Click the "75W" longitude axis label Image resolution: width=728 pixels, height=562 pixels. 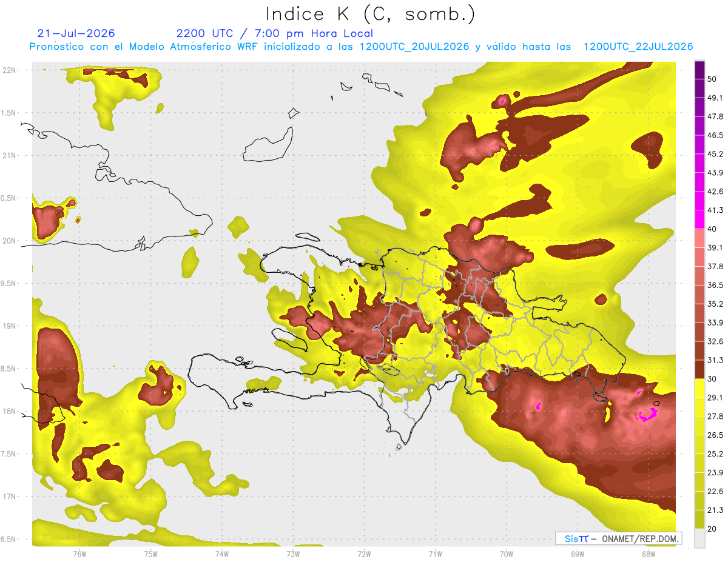151,554
